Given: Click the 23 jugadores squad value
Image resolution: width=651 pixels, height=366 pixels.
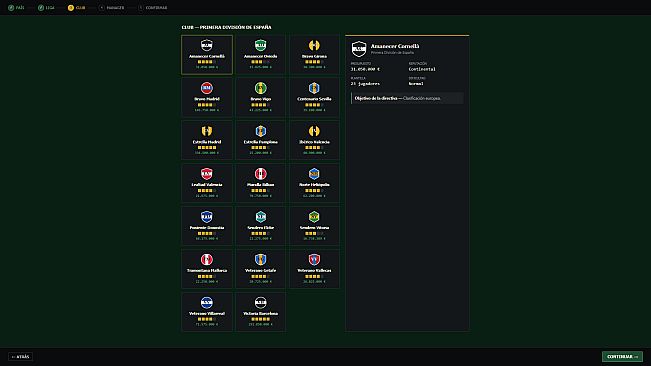Looking at the screenshot, I should point(365,84).
